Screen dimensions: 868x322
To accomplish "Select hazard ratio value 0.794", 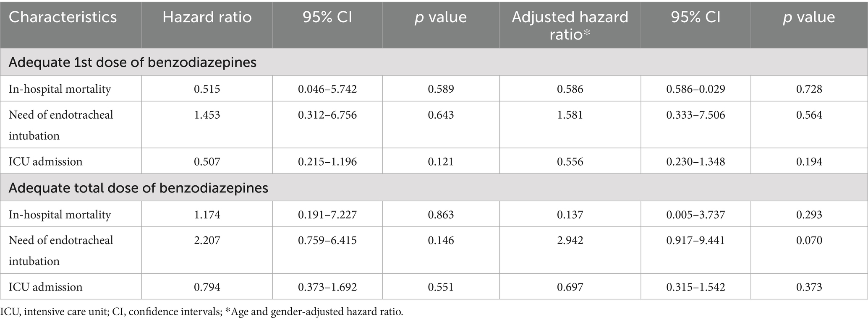I will pyautogui.click(x=207, y=287).
